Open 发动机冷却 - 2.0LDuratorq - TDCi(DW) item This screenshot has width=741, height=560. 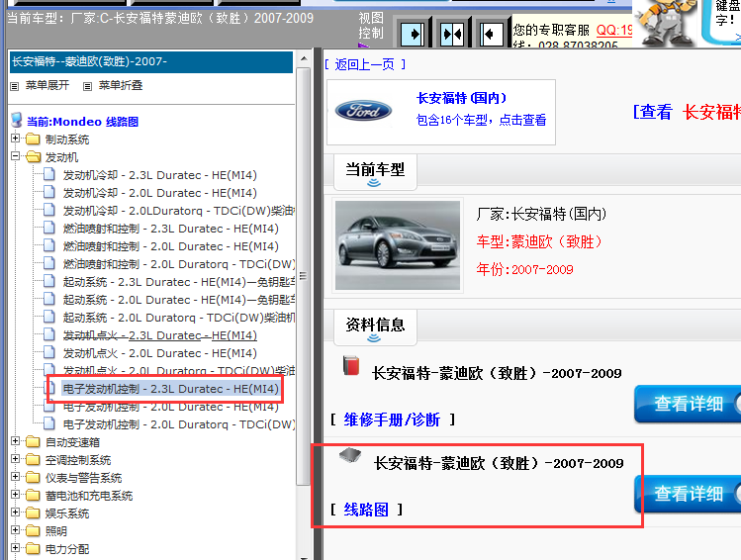click(179, 211)
